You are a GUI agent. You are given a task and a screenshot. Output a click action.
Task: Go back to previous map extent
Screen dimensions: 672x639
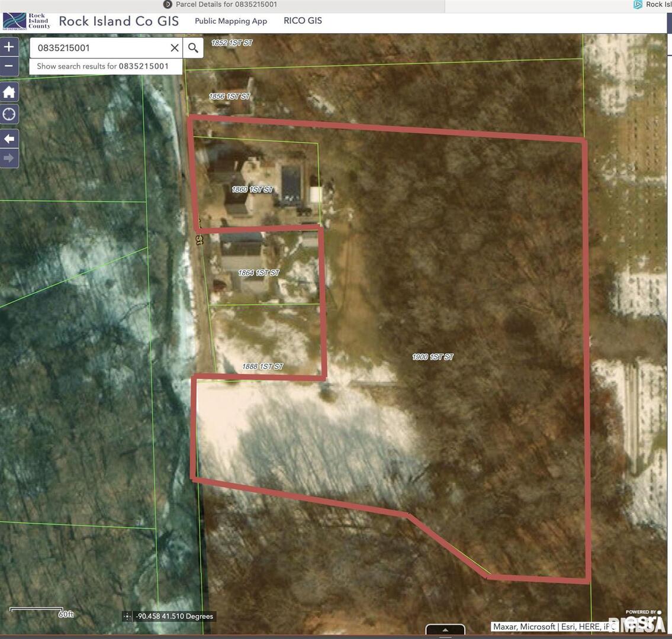click(9, 139)
